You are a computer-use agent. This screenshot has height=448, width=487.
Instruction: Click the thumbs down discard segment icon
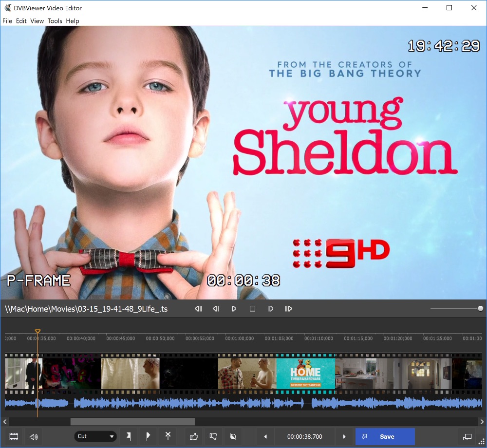[213, 436]
